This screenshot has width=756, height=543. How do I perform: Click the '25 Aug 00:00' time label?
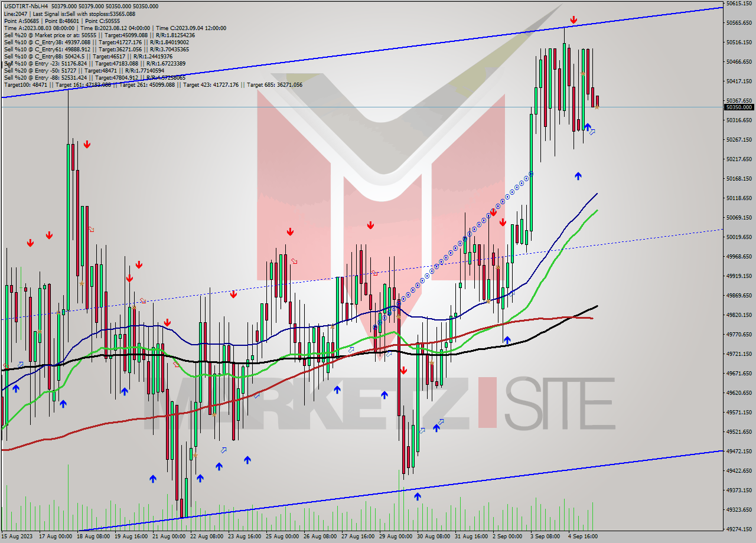click(282, 537)
